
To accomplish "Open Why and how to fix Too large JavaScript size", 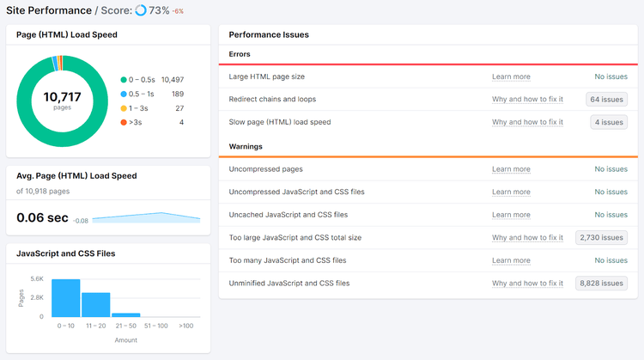I will (527, 237).
